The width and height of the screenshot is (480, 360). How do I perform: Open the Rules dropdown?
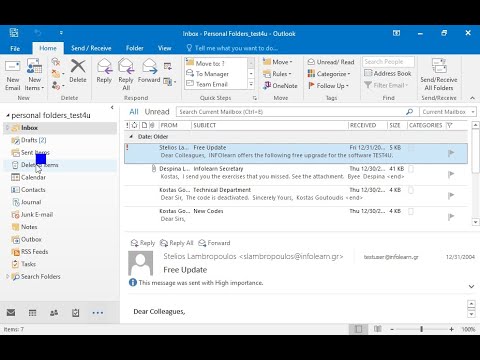(x=277, y=74)
